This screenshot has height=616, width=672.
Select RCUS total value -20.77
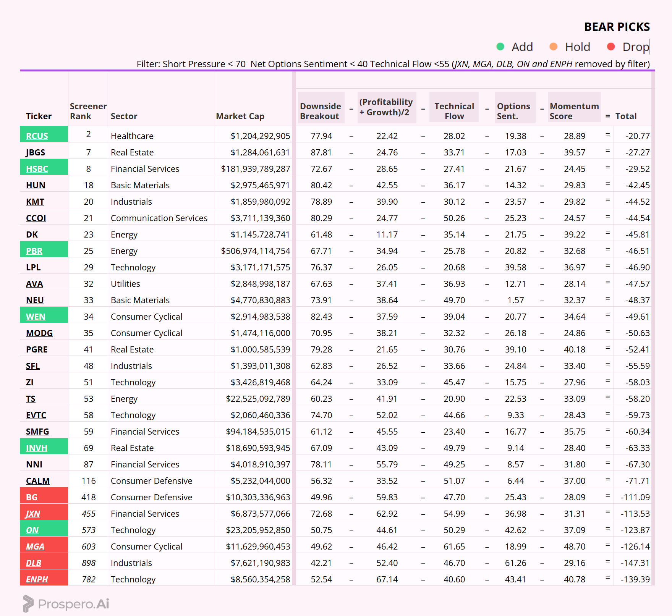click(x=638, y=136)
